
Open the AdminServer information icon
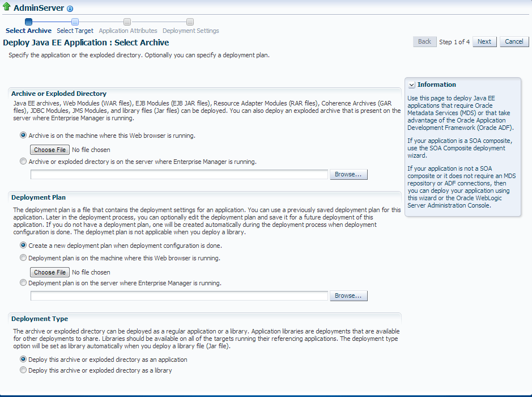(70, 9)
